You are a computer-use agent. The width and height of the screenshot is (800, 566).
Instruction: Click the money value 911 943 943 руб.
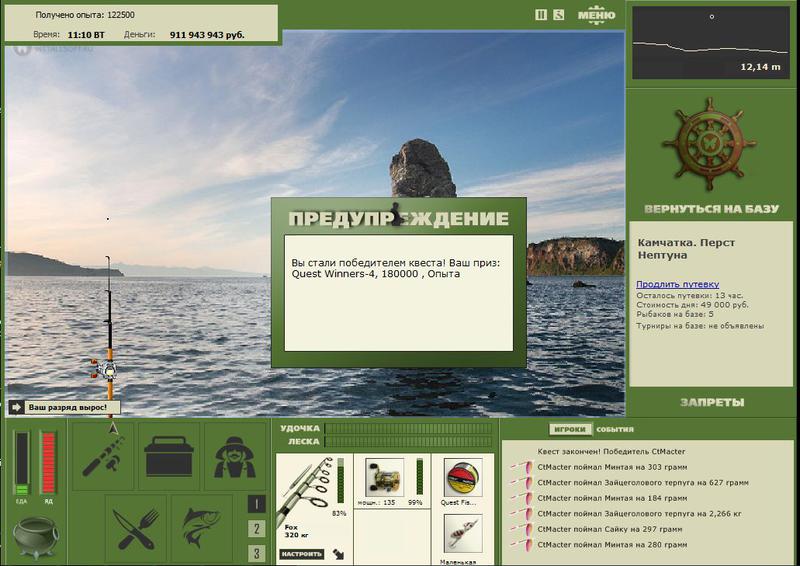coord(207,35)
